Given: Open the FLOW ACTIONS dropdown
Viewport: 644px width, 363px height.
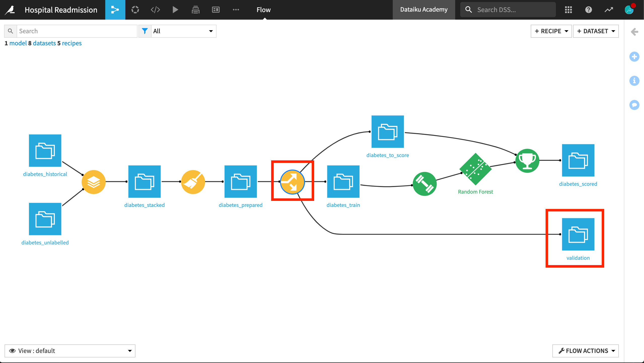Looking at the screenshot, I should point(586,351).
